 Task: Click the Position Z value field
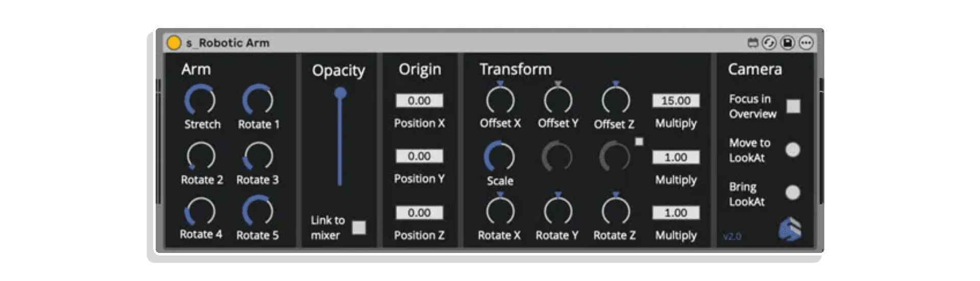[419, 213]
